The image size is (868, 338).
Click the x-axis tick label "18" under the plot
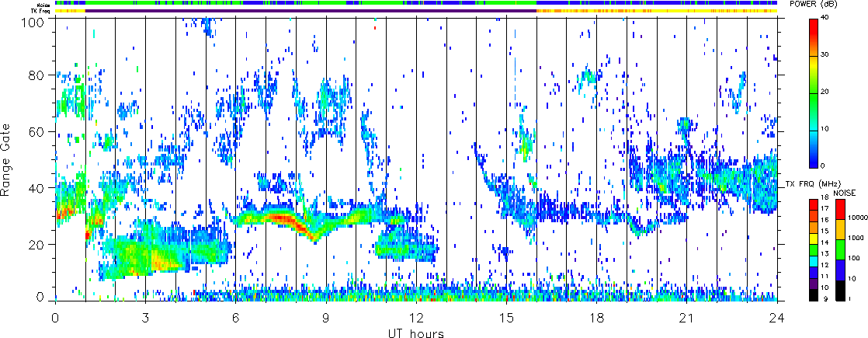(597, 319)
